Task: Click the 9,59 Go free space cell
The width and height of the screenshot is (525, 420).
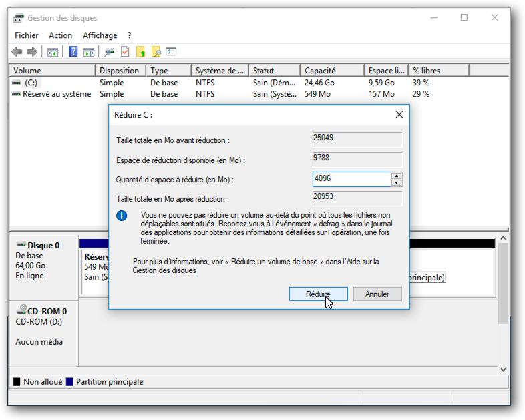Action: [x=381, y=83]
